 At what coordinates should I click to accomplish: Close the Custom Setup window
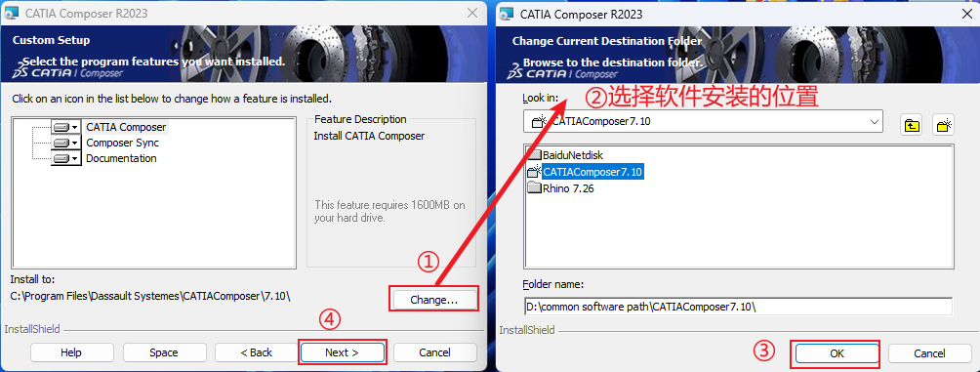(x=472, y=13)
